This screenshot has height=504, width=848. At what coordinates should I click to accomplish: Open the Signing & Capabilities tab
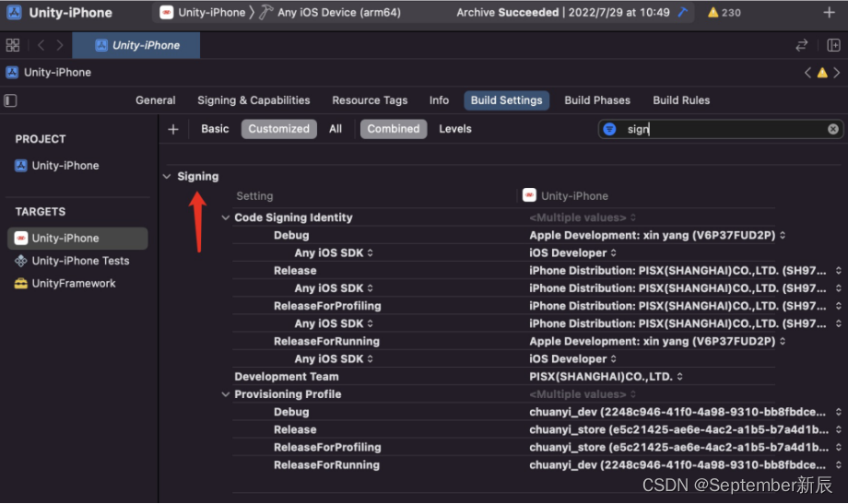[x=253, y=100]
